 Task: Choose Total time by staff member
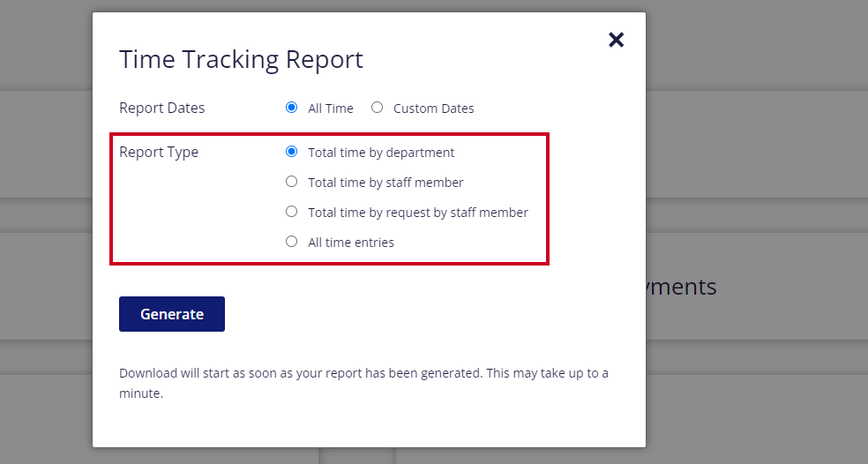pos(291,182)
